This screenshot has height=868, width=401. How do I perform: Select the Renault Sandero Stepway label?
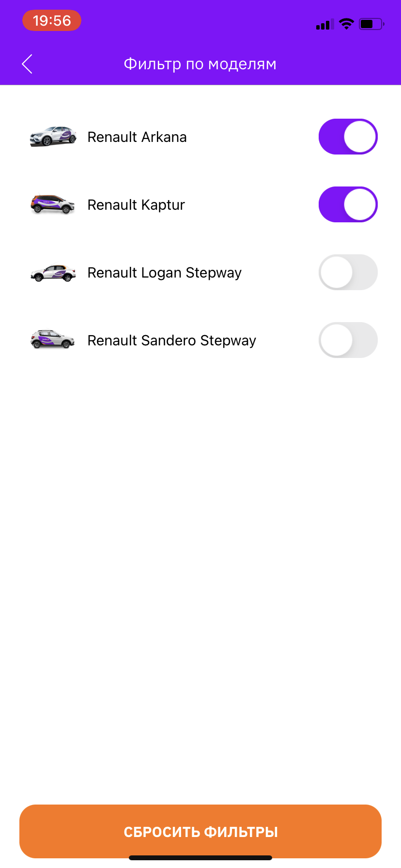(x=171, y=341)
